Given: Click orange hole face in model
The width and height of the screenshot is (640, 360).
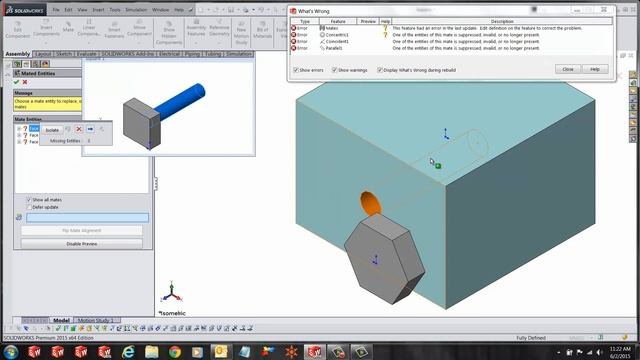Looking at the screenshot, I should (x=370, y=203).
